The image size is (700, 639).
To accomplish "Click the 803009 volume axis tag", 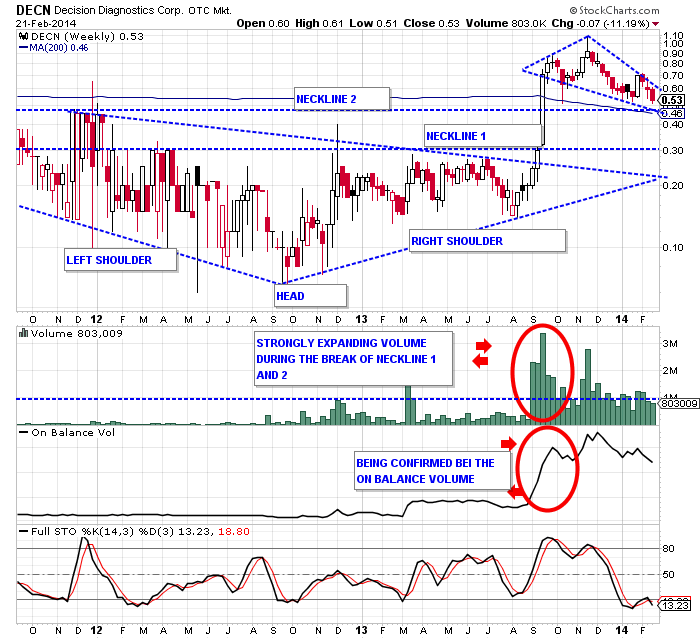I will point(679,404).
